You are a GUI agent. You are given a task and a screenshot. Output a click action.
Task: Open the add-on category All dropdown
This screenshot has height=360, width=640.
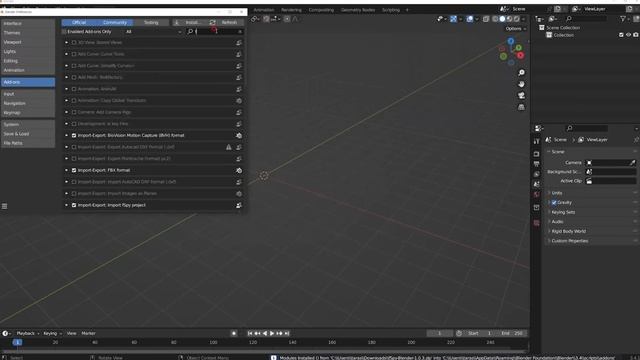pyautogui.click(x=153, y=31)
